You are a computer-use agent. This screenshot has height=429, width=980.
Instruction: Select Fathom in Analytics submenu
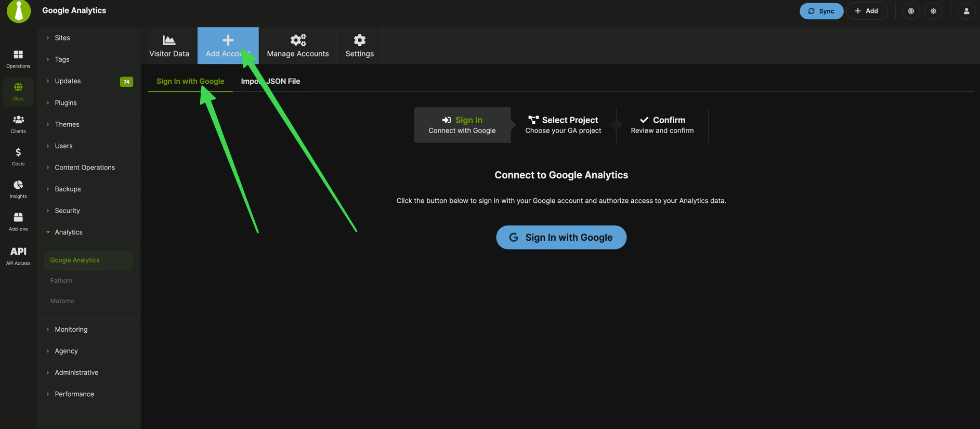coord(61,281)
